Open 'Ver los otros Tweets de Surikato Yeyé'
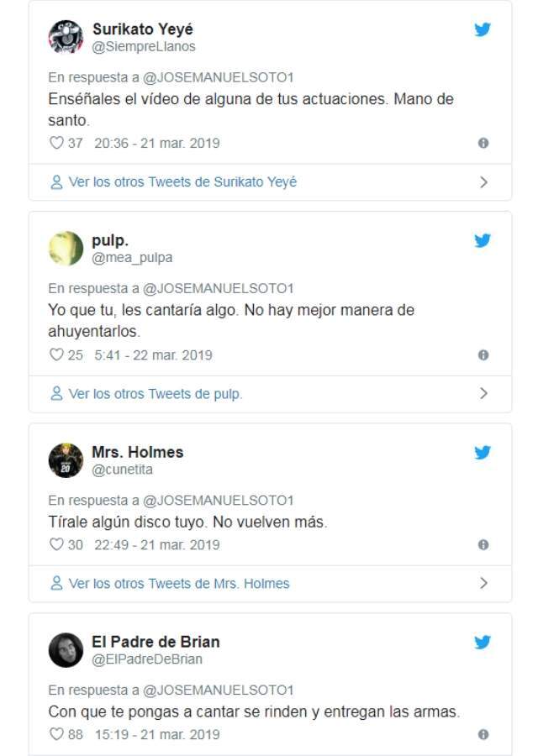538x756 pixels. click(x=182, y=182)
